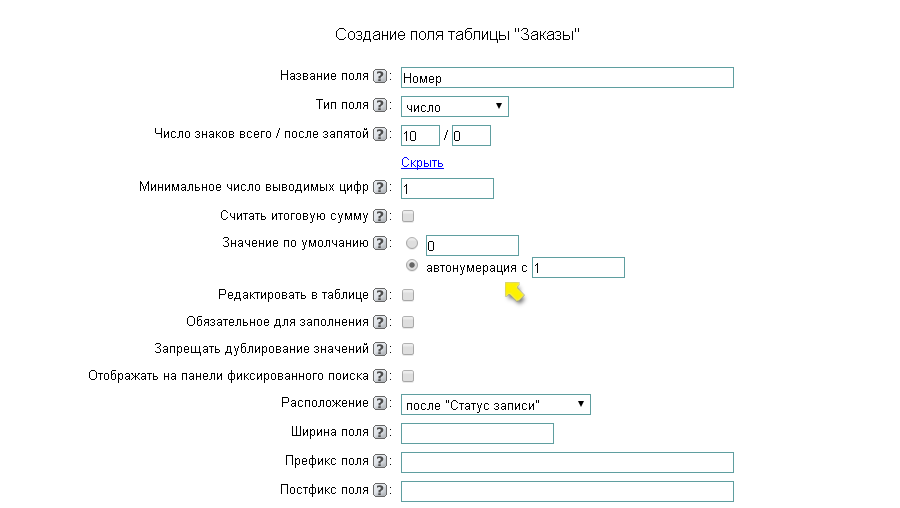
Task: Click help icon beside "Тип поля"
Action: point(379,105)
